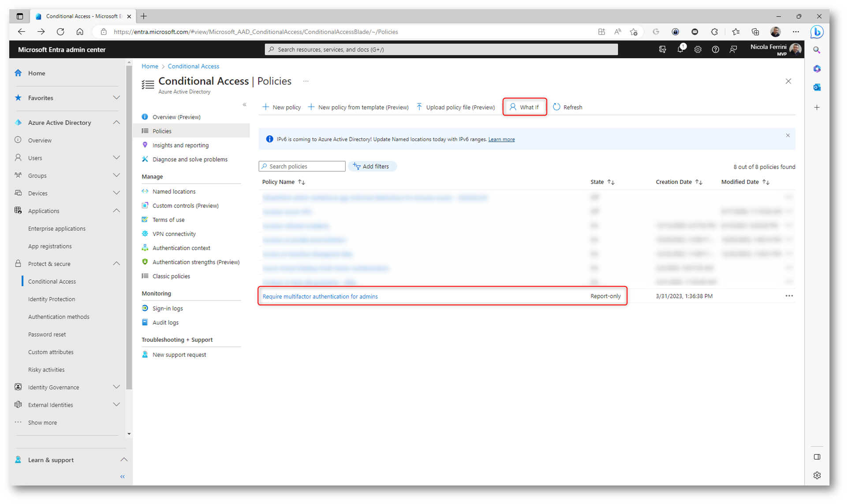Open the Cloud Shell directory icon
Image resolution: width=848 pixels, height=504 pixels.
point(662,49)
